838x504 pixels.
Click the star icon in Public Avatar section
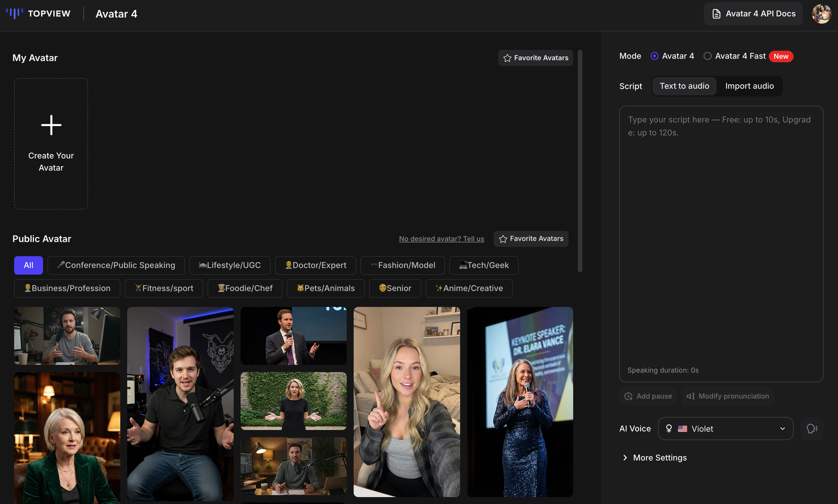click(x=503, y=239)
